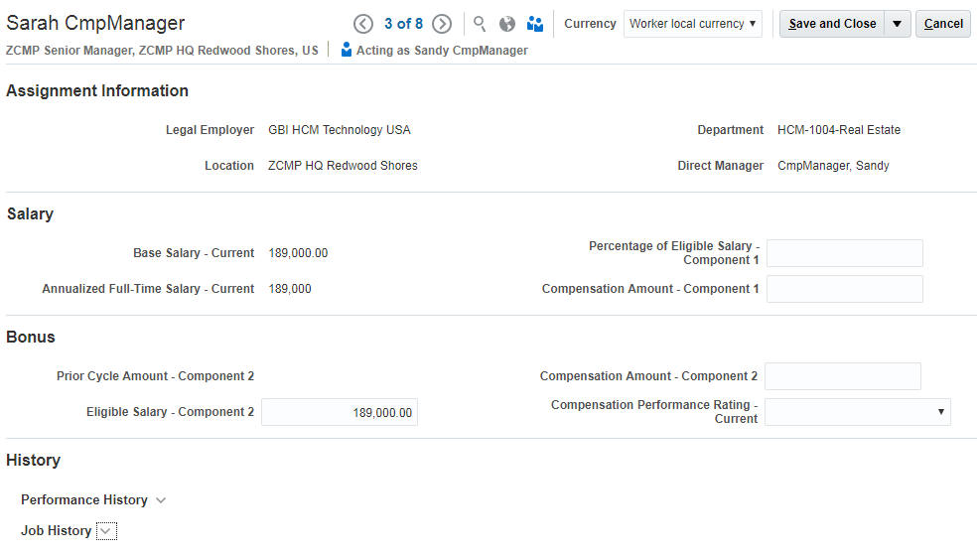
Task: Click the magnifier search icon
Action: click(x=480, y=24)
